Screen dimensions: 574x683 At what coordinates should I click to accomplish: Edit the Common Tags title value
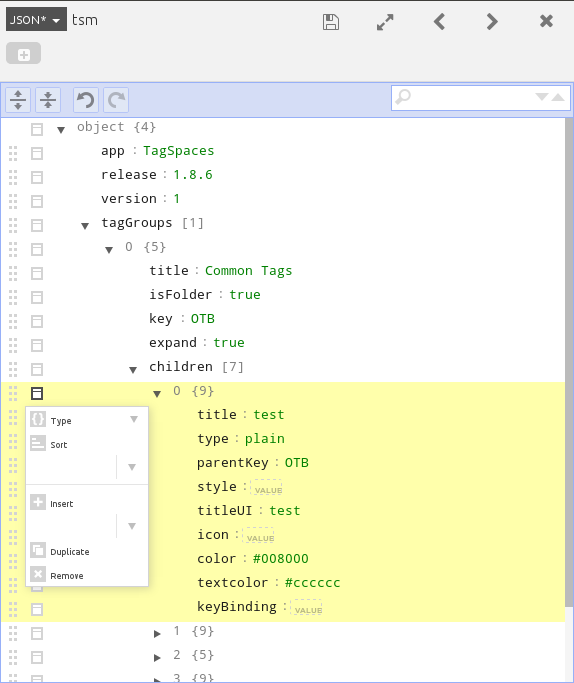click(x=248, y=271)
